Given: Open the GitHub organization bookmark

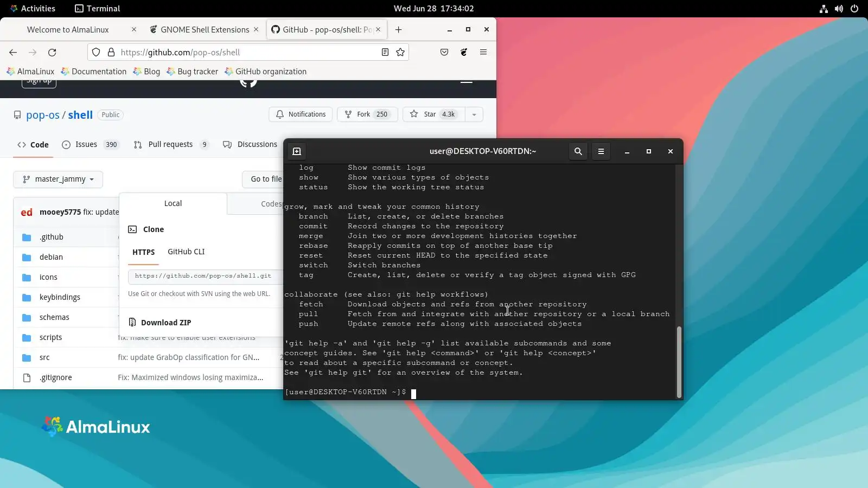Looking at the screenshot, I should coord(266,72).
